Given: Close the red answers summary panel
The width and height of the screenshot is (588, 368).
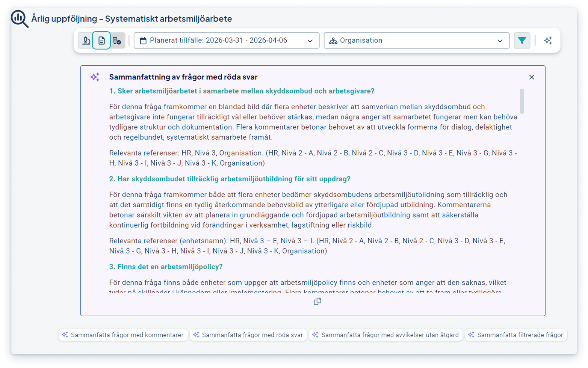Looking at the screenshot, I should [531, 77].
